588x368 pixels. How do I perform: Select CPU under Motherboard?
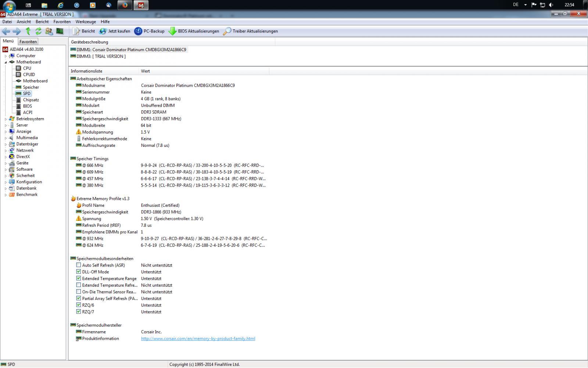pos(27,68)
